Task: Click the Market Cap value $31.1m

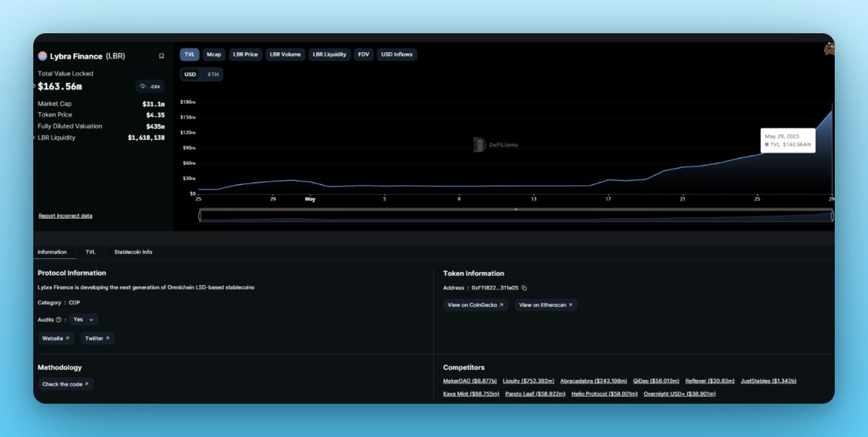Action: [153, 103]
